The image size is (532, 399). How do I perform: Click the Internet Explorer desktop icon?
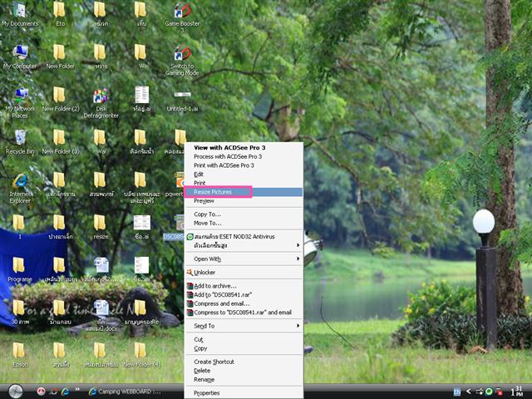20,181
